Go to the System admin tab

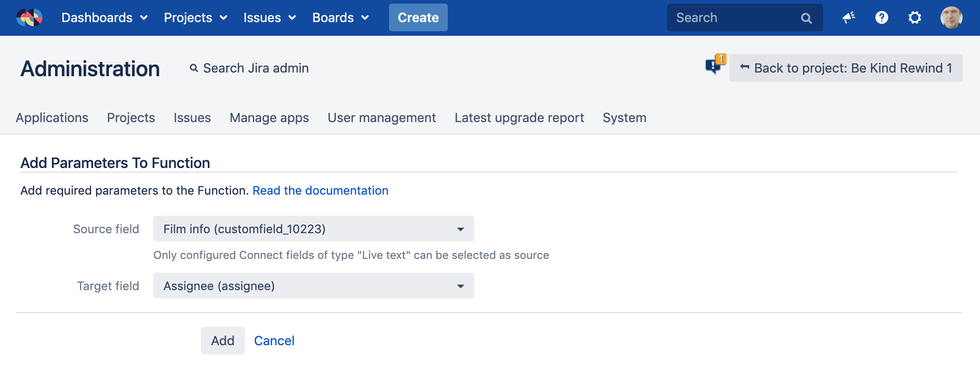point(624,118)
